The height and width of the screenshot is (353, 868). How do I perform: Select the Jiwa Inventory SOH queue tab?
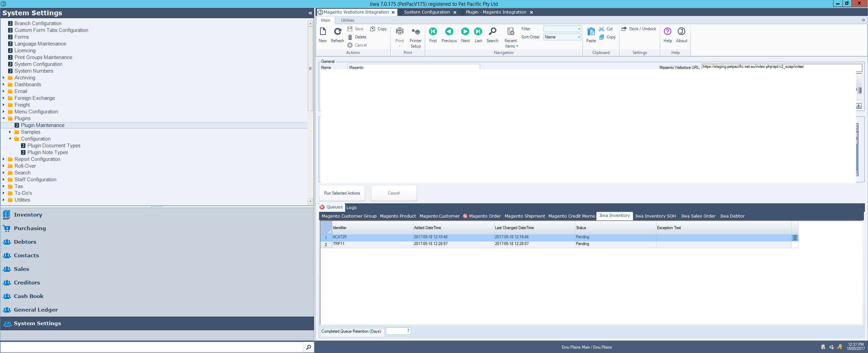[x=655, y=216]
